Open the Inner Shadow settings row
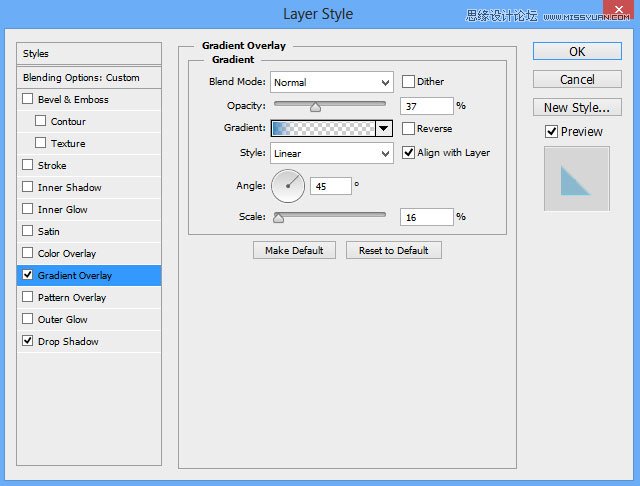 coord(89,187)
